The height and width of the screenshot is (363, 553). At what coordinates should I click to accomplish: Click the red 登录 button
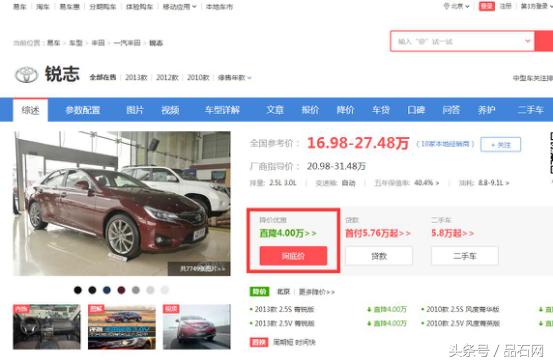click(x=487, y=6)
